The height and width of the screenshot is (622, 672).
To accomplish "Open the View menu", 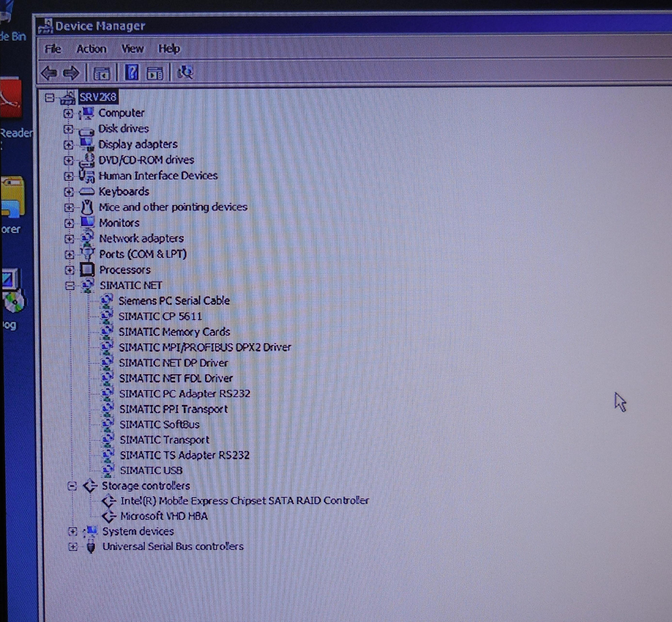I will click(x=132, y=49).
